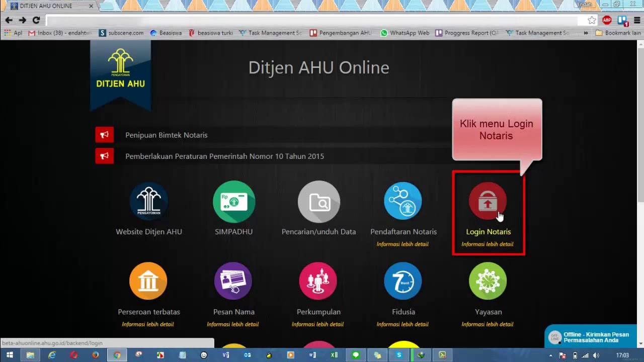Bookmark page using the star icon

pyautogui.click(x=592, y=20)
